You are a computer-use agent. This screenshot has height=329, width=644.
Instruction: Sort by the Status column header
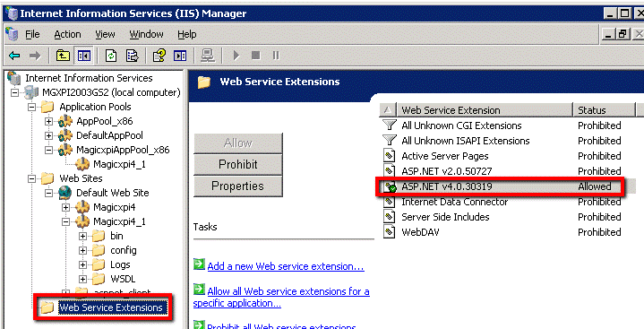(604, 110)
